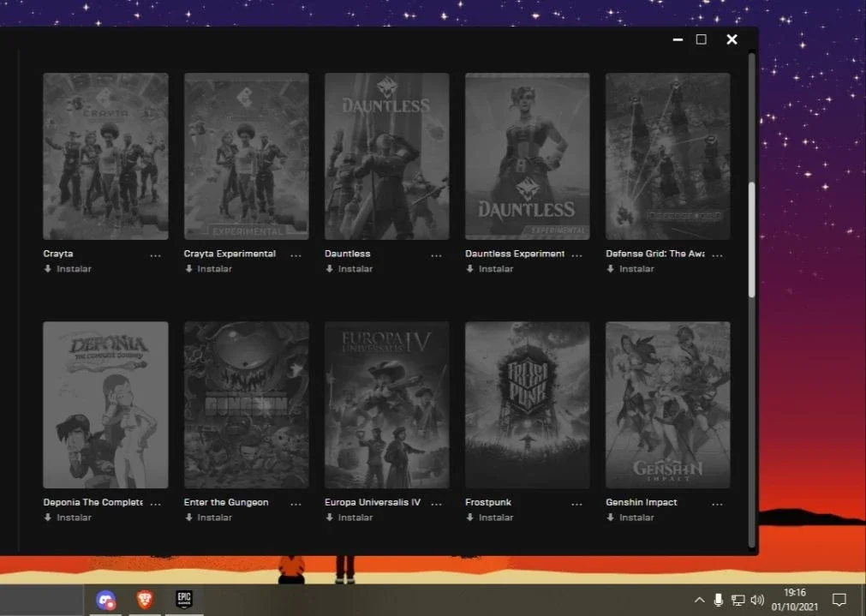Show hidden system tray icons
Screen dimensions: 866x616
coord(699,600)
